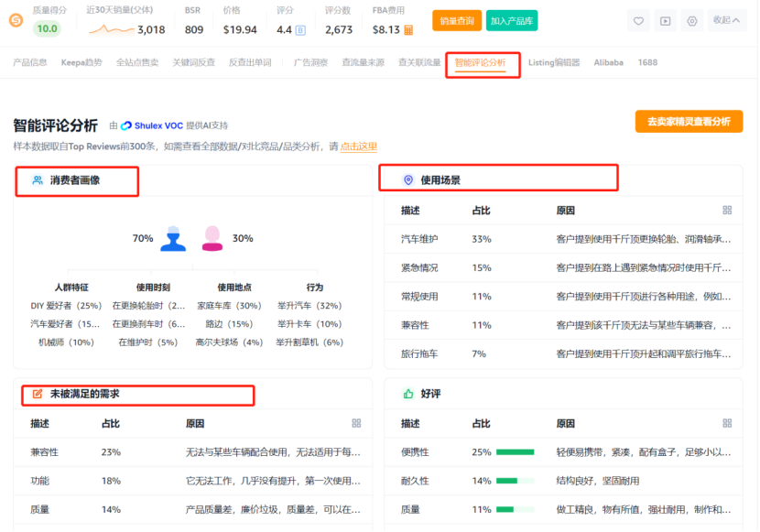
Task: Click grid view icon in 未被满足的需求 table
Action: 356,423
